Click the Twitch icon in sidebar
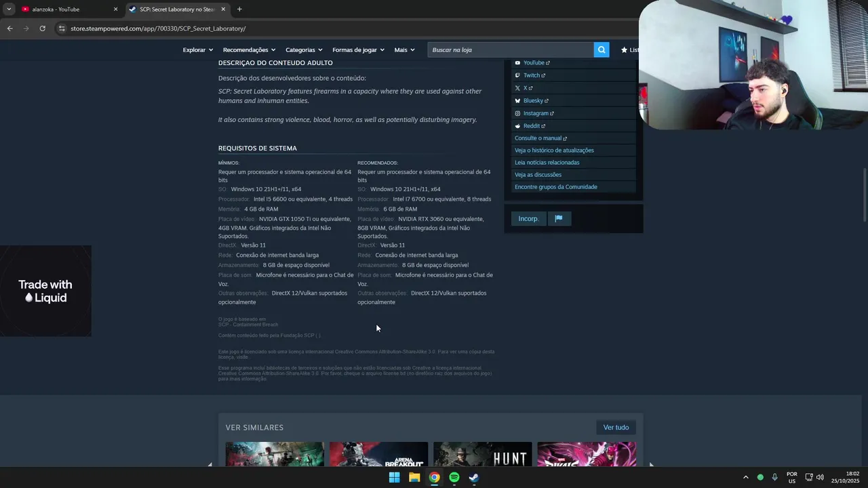 (x=517, y=75)
